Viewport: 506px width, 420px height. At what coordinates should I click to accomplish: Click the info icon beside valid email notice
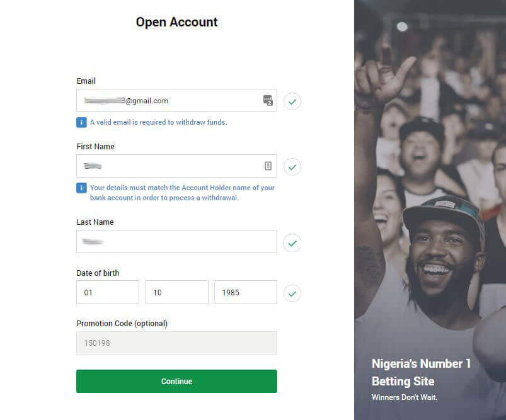(x=81, y=122)
